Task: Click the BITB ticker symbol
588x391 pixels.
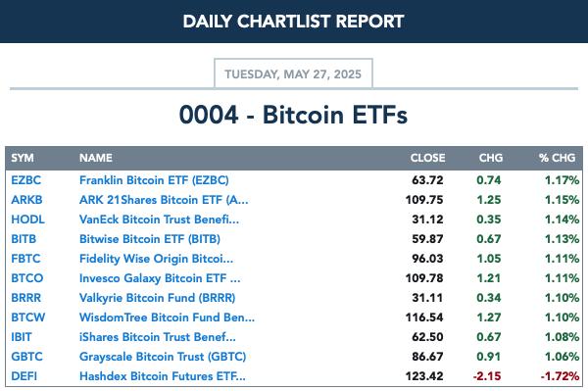Action: [24, 239]
